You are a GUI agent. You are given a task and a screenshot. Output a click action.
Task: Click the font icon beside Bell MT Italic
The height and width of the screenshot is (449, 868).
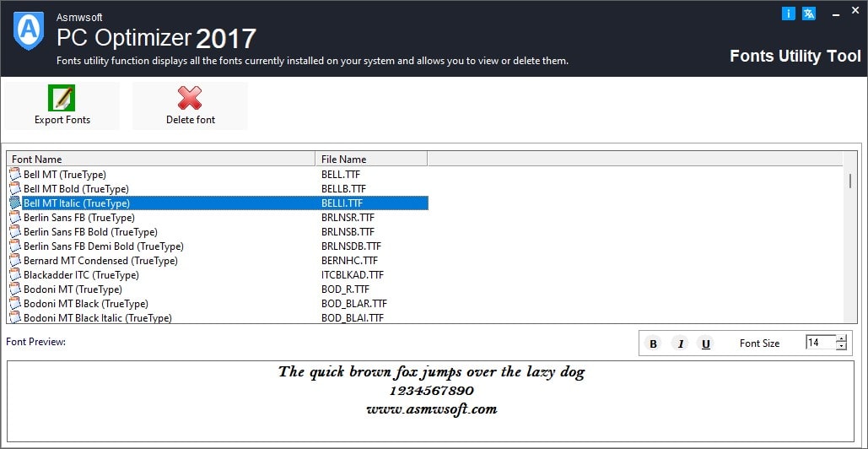pos(15,203)
